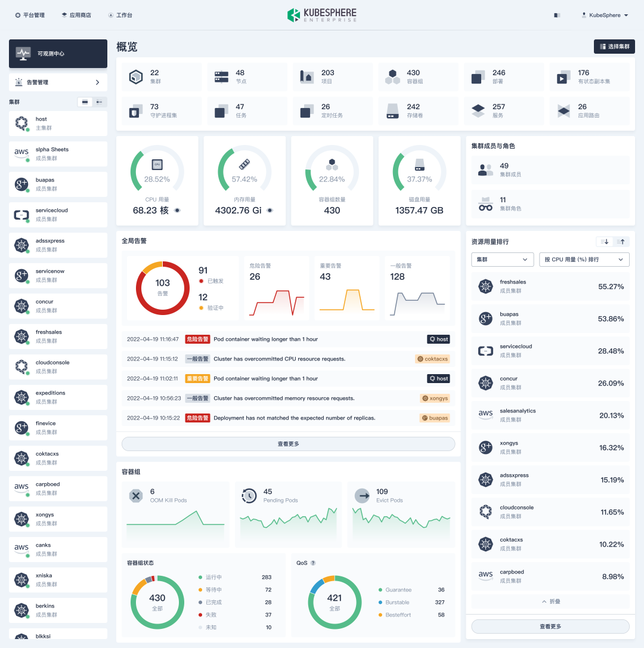Click the 集群 cluster count cube icon
Screen dimensions: 644x648
[x=137, y=77]
